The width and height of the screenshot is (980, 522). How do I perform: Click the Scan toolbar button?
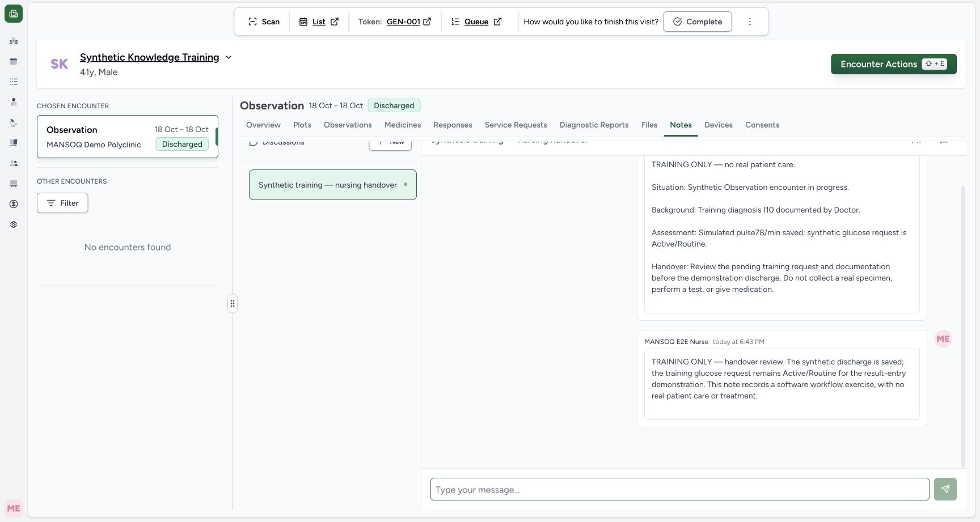(x=264, y=22)
